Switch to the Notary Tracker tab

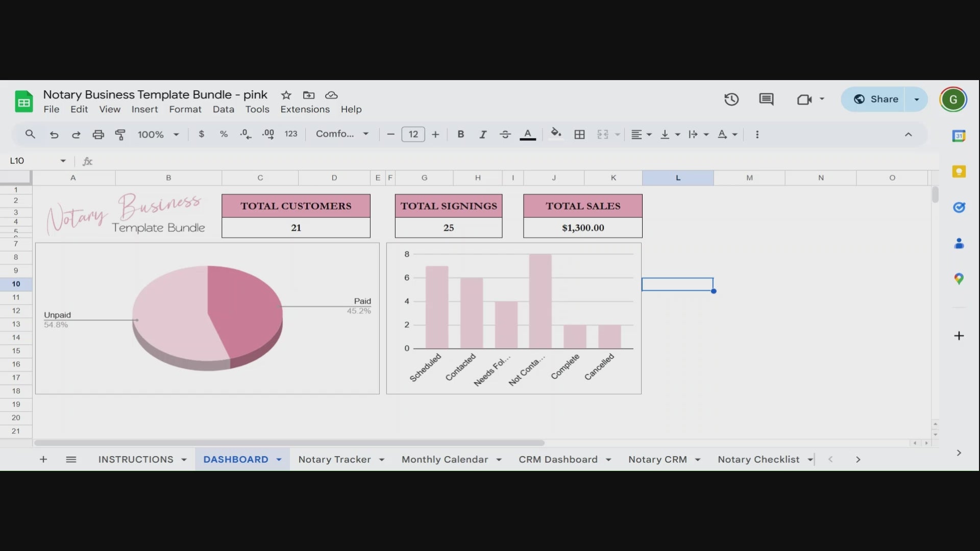334,459
